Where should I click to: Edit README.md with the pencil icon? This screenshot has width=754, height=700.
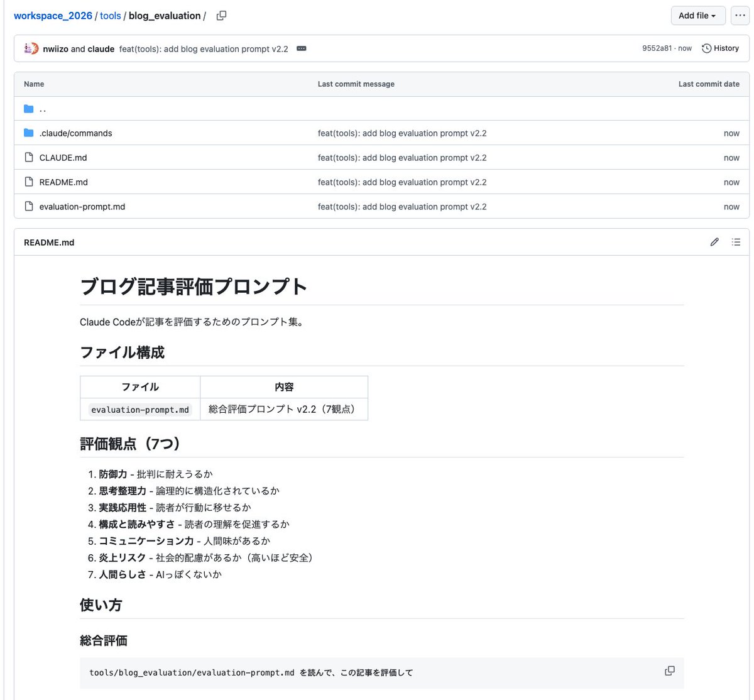(x=714, y=242)
